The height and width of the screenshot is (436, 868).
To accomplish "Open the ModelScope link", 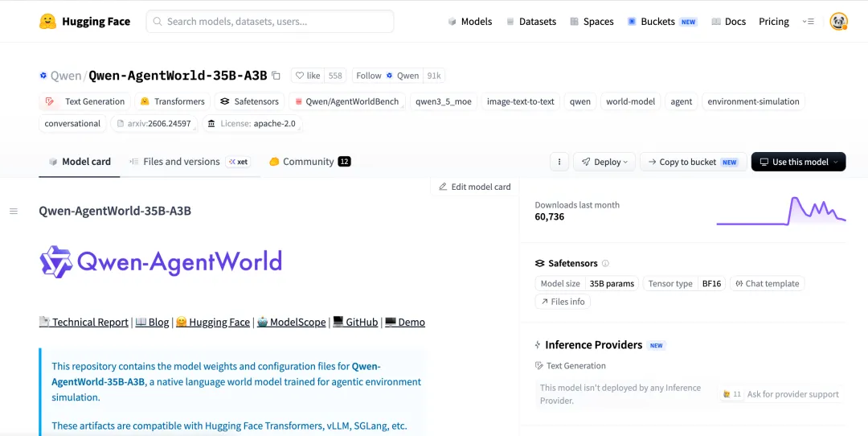I will tap(291, 323).
